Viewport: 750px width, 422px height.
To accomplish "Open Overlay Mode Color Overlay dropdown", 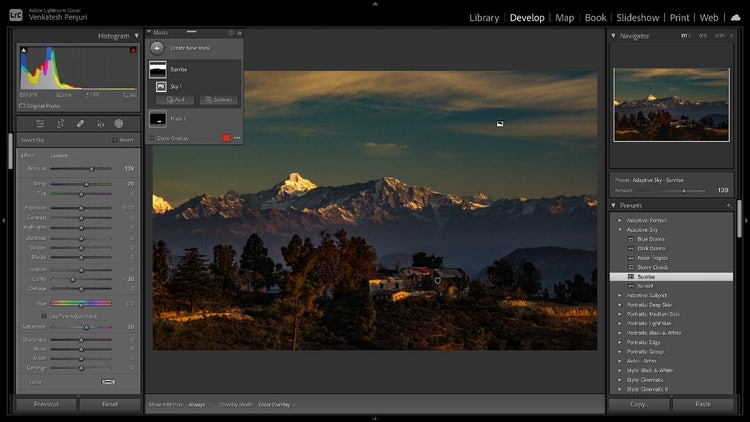I will click(276, 404).
